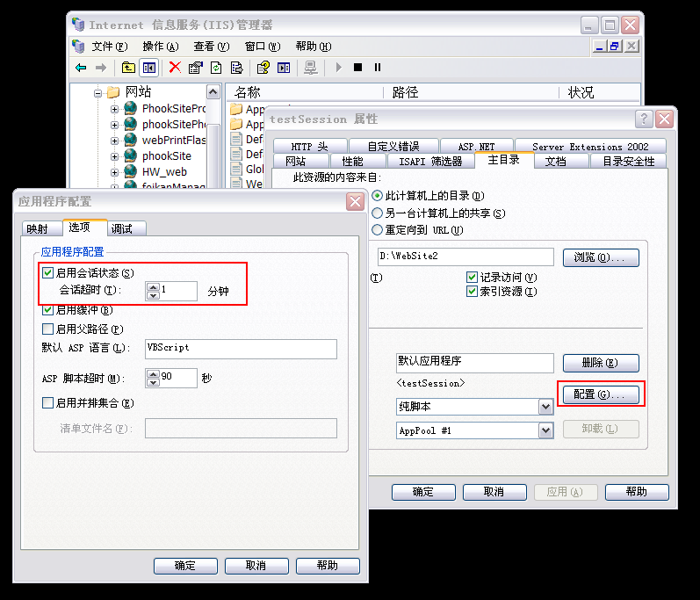Click the 默认应用程序 name field
Screen dimensions: 700x600
pyautogui.click(x=475, y=363)
